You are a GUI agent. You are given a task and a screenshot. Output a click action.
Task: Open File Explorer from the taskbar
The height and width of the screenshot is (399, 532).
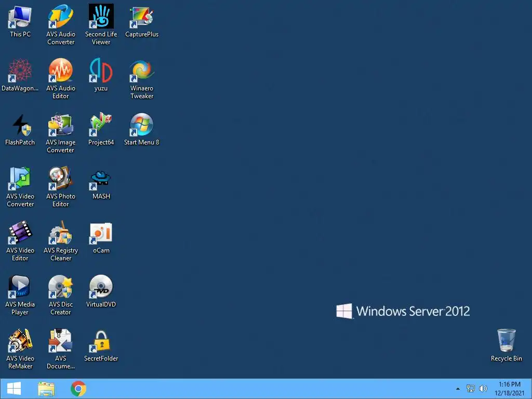[46, 389]
